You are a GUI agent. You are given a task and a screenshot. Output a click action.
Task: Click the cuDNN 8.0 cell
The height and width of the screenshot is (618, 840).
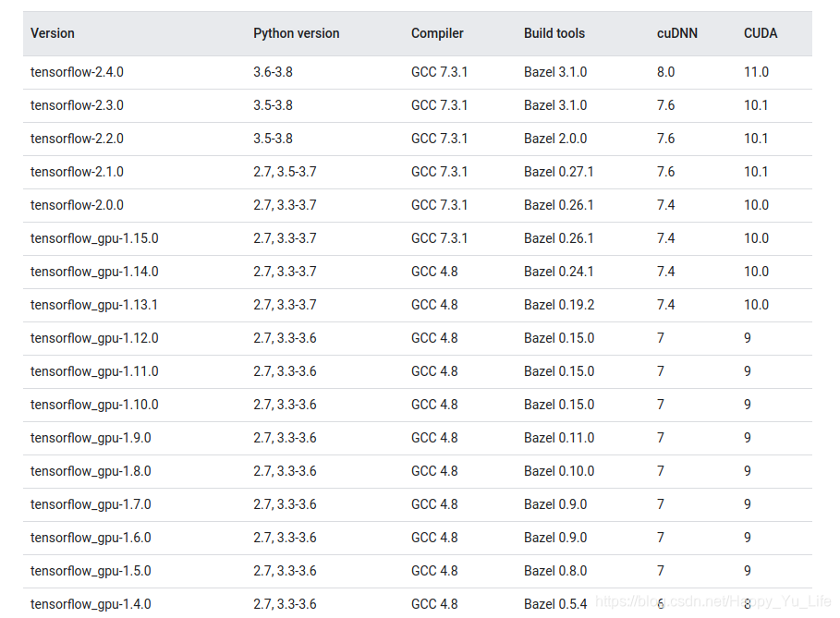click(x=665, y=72)
